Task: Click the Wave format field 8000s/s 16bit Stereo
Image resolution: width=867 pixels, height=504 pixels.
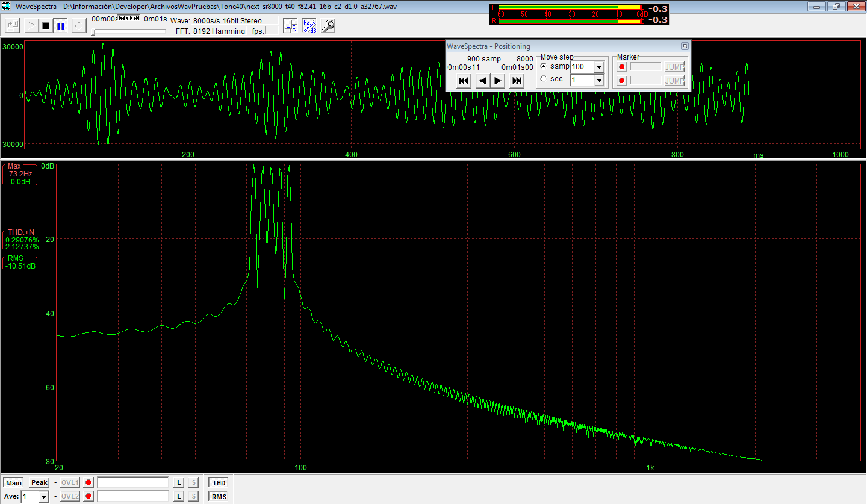Action: pos(235,20)
